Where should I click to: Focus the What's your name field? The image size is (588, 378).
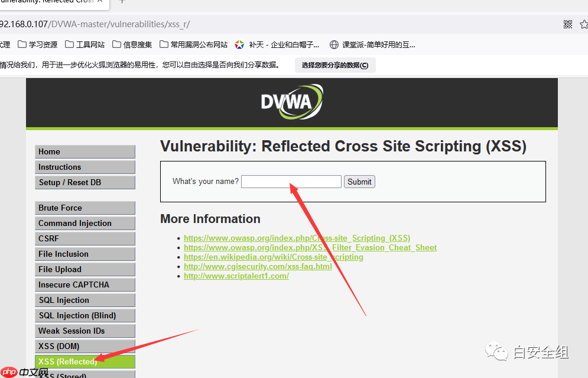point(291,182)
